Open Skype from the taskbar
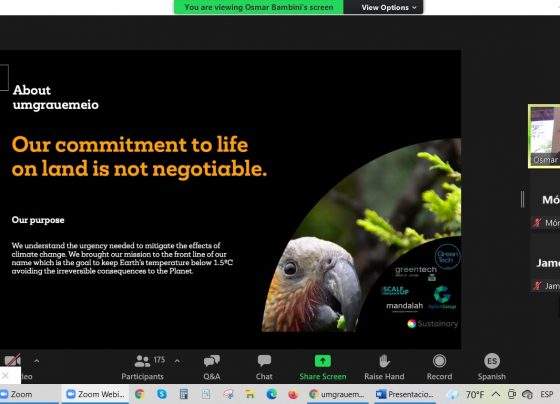 point(162,394)
